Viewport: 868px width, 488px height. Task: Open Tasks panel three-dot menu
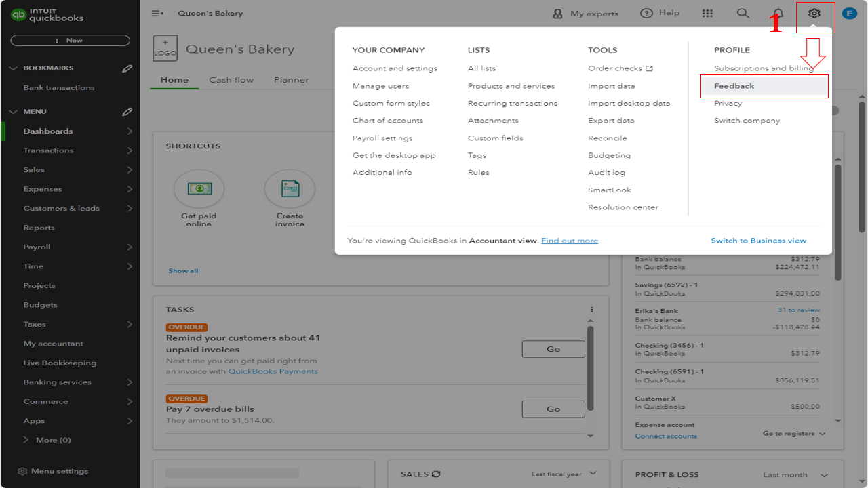pos(592,310)
